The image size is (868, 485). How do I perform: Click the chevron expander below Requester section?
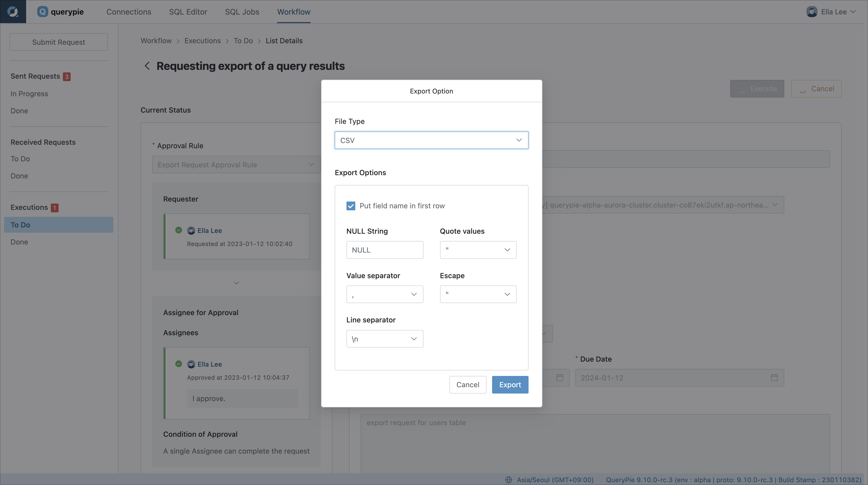point(237,283)
